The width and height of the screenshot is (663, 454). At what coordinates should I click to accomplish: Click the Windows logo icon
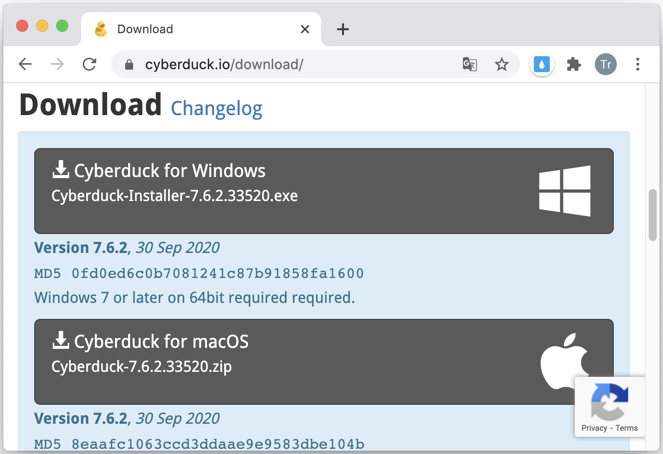564,191
